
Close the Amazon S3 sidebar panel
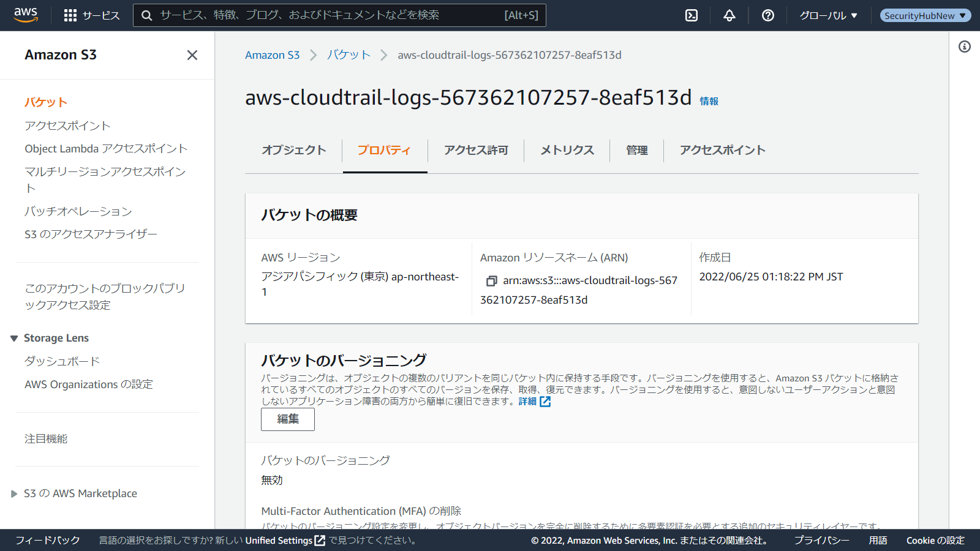tap(192, 55)
